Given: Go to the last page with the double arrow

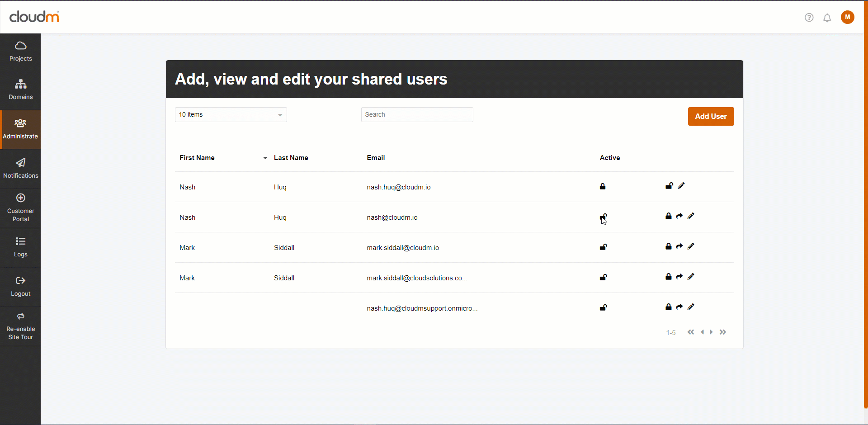Looking at the screenshot, I should click(723, 332).
